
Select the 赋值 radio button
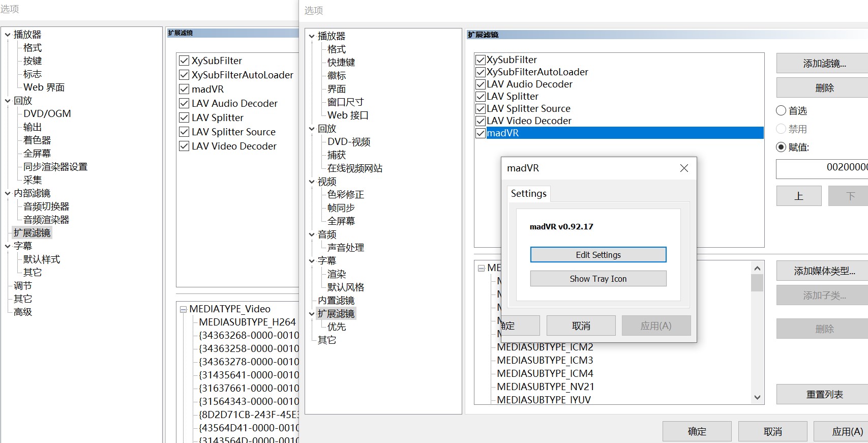[781, 147]
